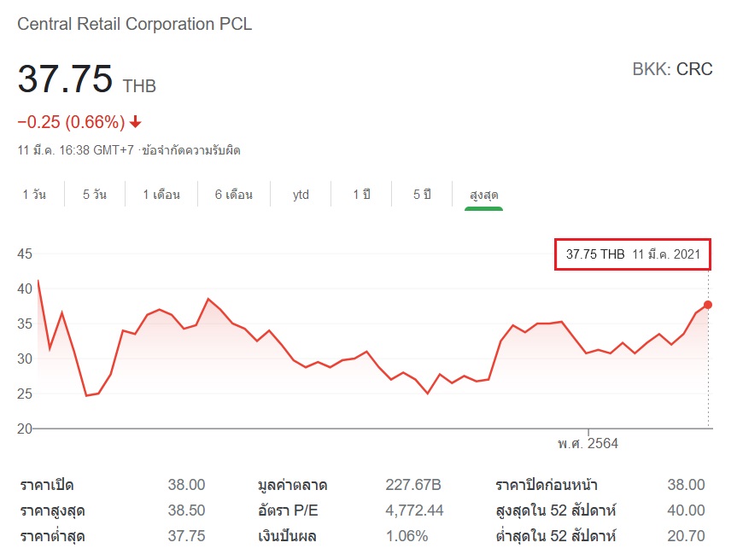Click the BKK: CRC ticker label

(672, 70)
